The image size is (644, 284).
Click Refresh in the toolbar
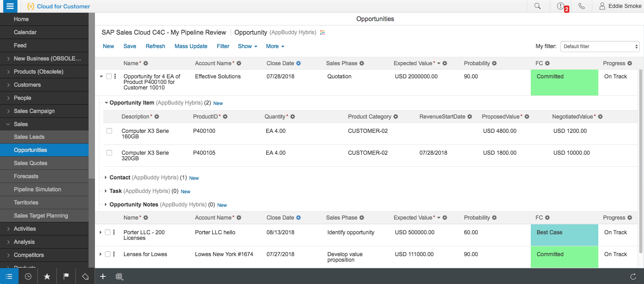click(x=155, y=46)
